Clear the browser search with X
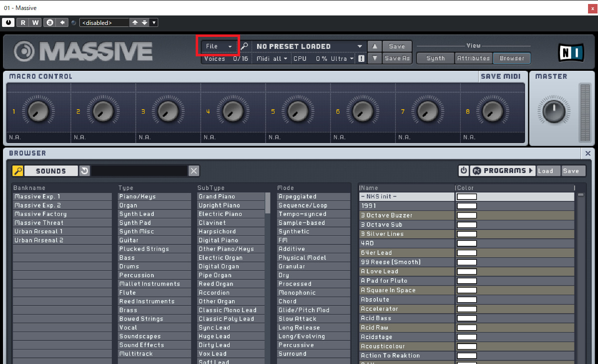Viewport: 598px width, 364px height. click(x=194, y=171)
